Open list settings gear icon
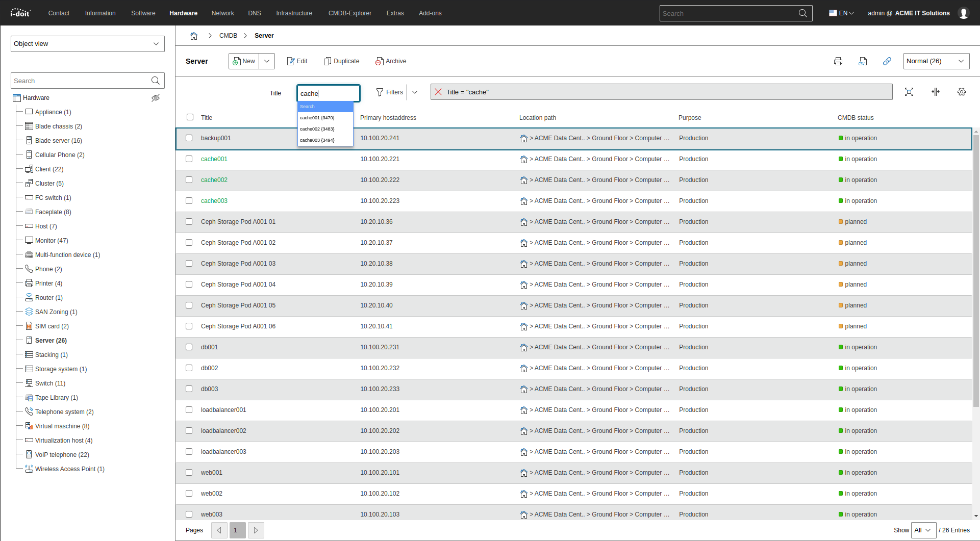 point(962,92)
